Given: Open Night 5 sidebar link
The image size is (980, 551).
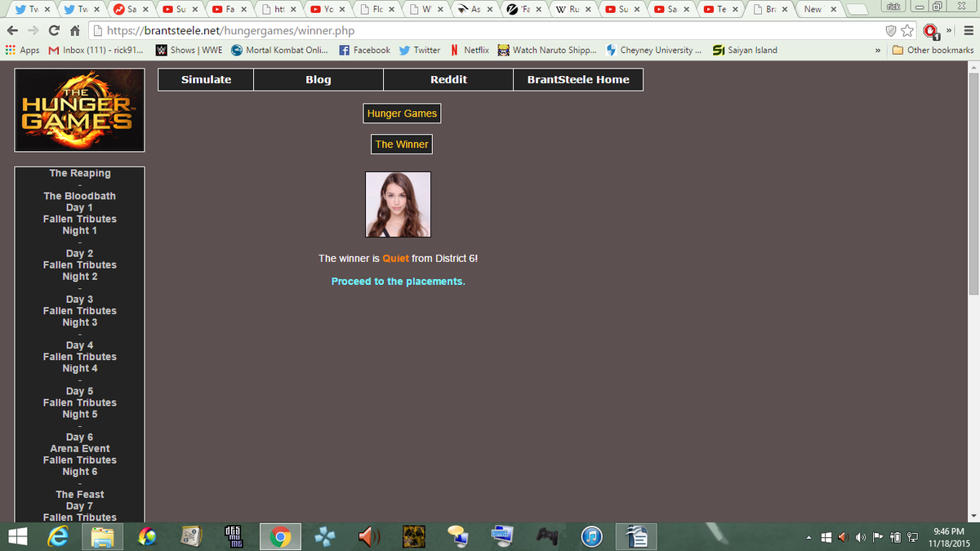Looking at the screenshot, I should point(80,414).
